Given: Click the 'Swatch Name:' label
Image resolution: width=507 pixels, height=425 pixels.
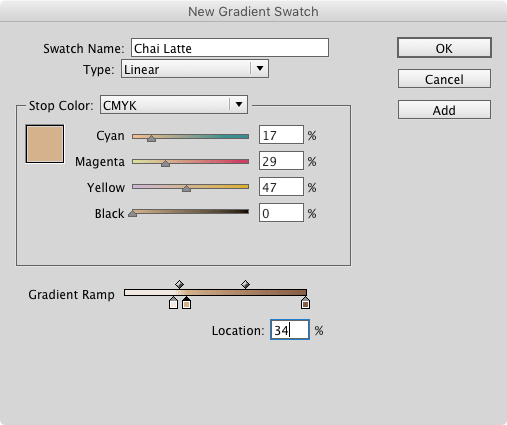Looking at the screenshot, I should pos(84,49).
